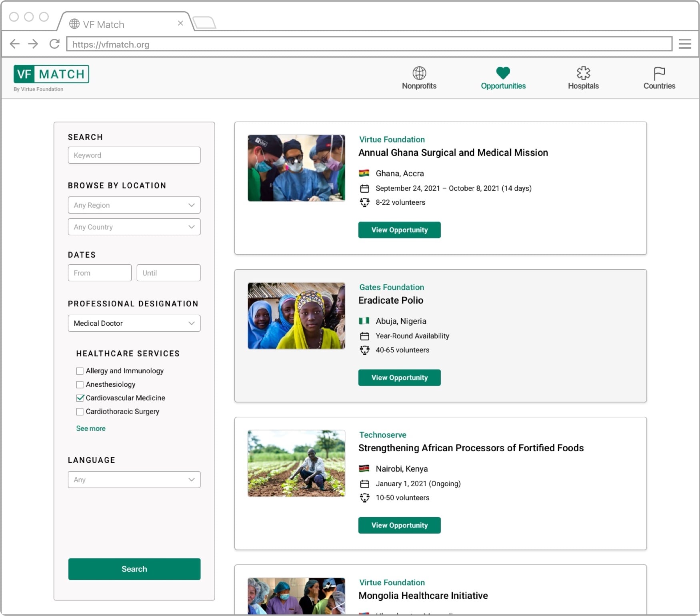Open the Eradicate Polio photo
The image size is (700, 616).
click(x=296, y=316)
